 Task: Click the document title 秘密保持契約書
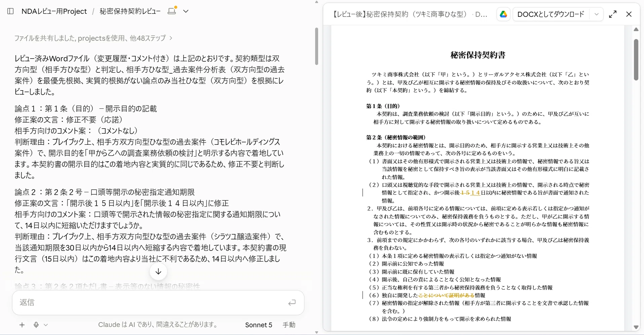478,55
